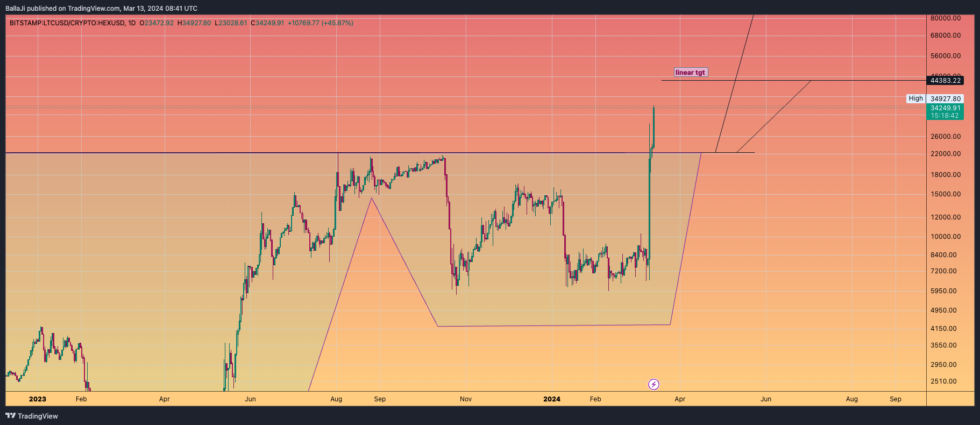Click the Aug label next to Sep 2024
The width and height of the screenshot is (980, 425).
point(852,399)
